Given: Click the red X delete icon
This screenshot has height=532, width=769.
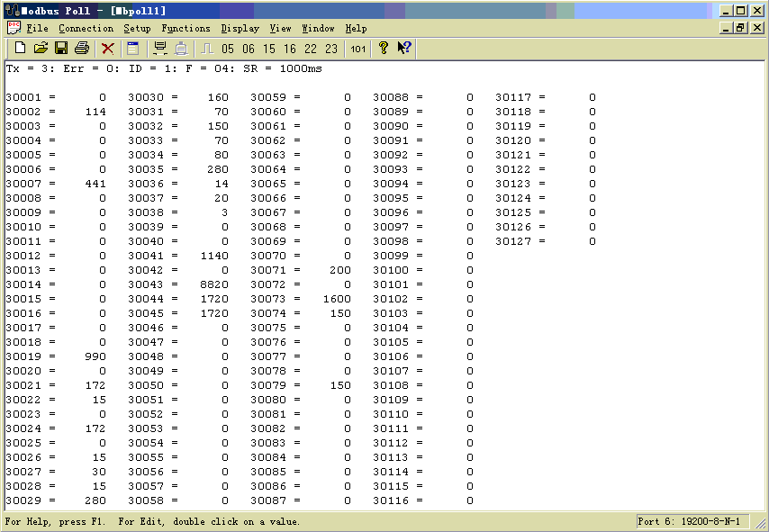Looking at the screenshot, I should 108,49.
